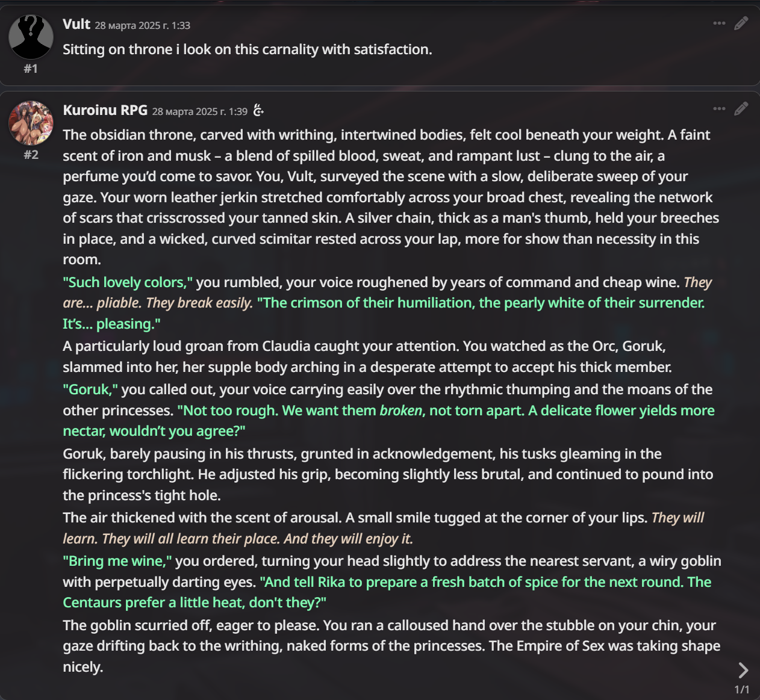The width and height of the screenshot is (760, 700).
Task: Click the pencil edit icon on Kuroinu RPG message
Action: (x=741, y=109)
